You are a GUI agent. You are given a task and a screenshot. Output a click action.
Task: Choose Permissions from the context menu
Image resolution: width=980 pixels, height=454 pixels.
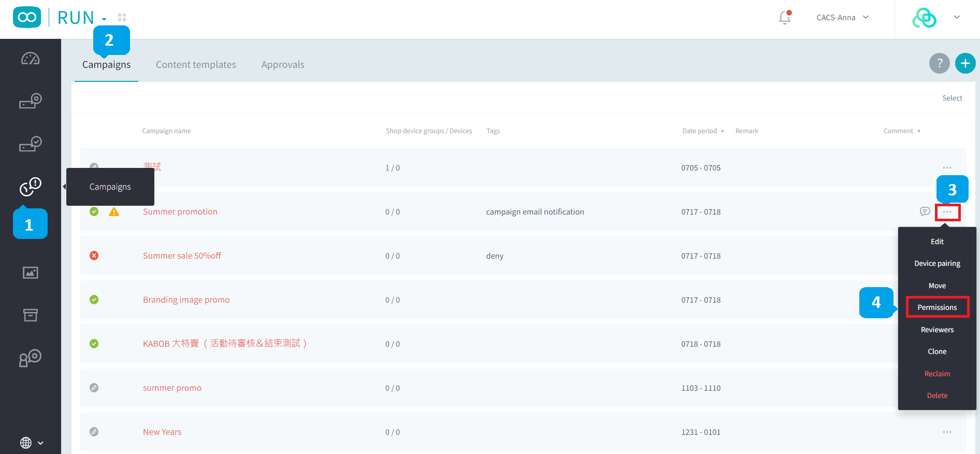tap(937, 307)
